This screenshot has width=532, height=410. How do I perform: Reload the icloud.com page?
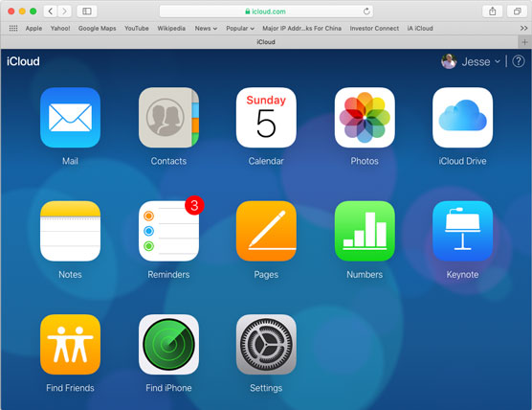pos(366,11)
